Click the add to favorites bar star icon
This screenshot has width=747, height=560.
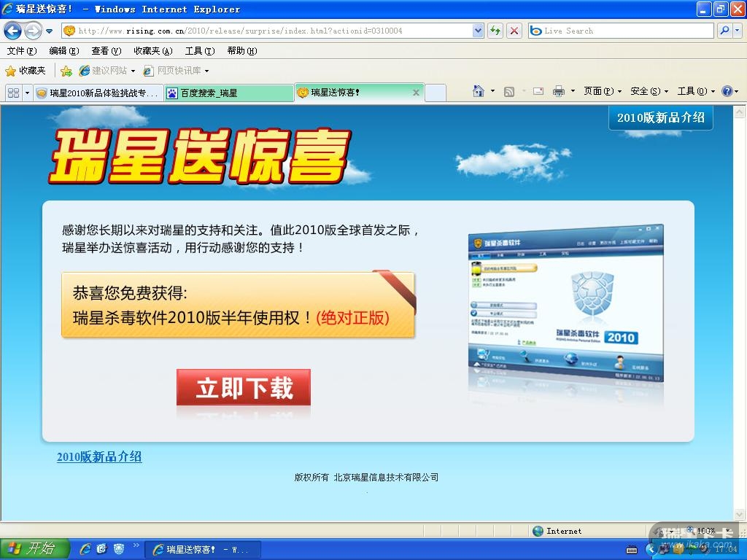66,71
